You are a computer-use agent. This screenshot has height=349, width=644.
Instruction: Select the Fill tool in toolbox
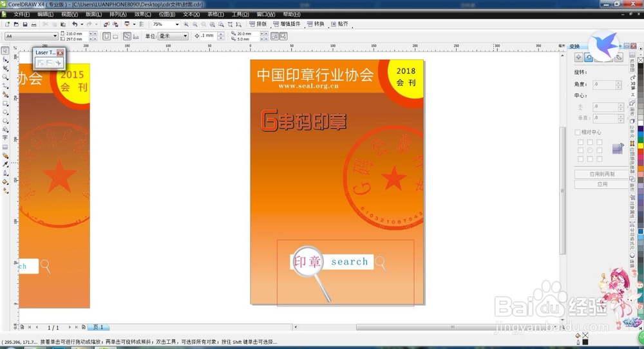[x=5, y=182]
